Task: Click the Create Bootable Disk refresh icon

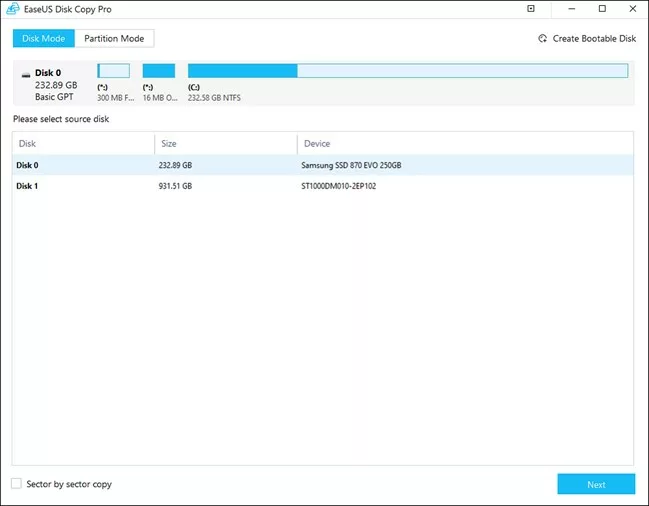Action: coord(542,38)
